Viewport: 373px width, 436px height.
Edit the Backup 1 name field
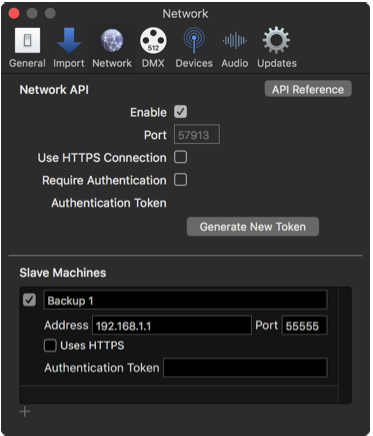click(185, 300)
